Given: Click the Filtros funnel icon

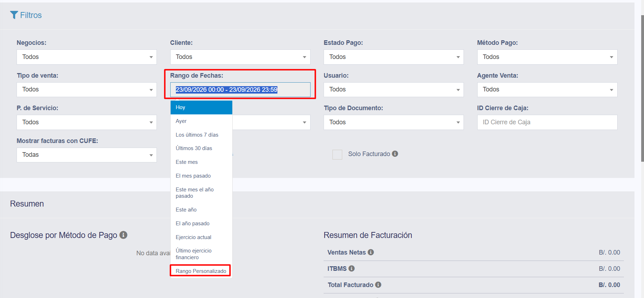Looking at the screenshot, I should pyautogui.click(x=14, y=15).
